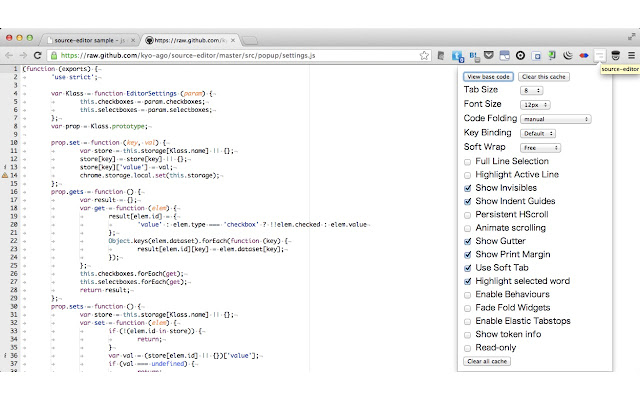
Task: Click line number 22 in the gutter
Action: pyautogui.click(x=14, y=241)
